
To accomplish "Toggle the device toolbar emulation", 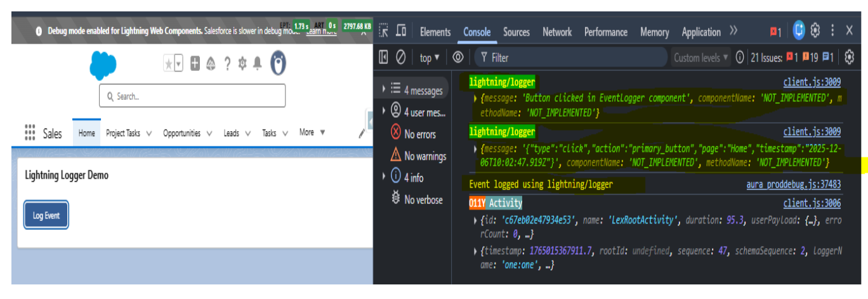I will (x=401, y=31).
